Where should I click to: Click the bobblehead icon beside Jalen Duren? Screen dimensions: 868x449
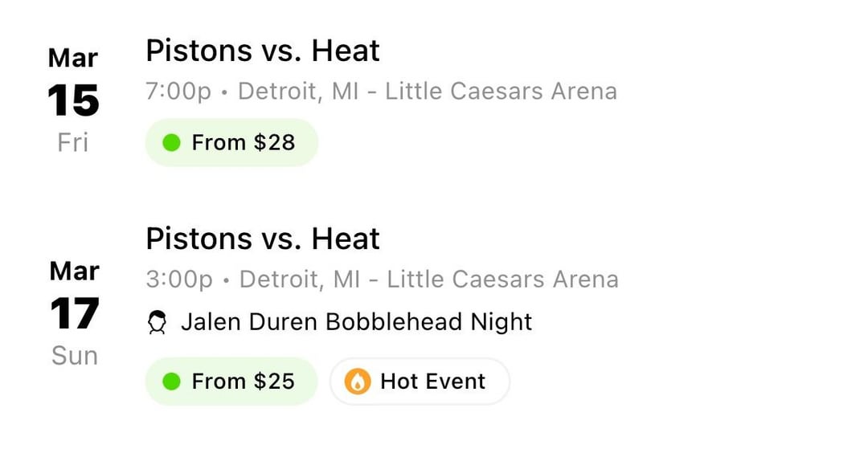click(158, 323)
